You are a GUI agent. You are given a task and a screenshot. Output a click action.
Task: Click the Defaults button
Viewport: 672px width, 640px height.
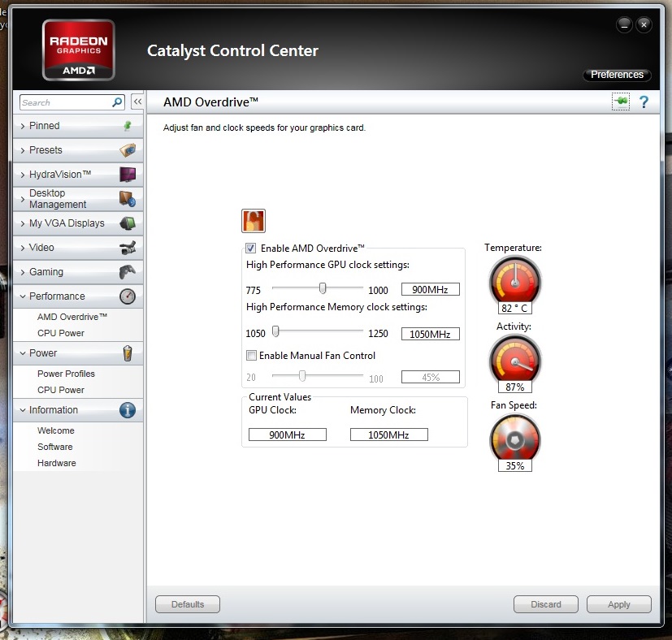point(187,604)
